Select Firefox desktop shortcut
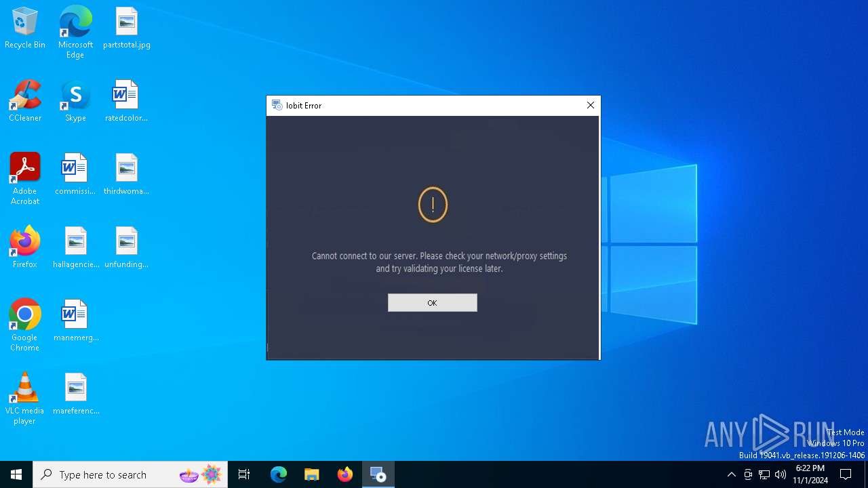The width and height of the screenshot is (868, 488). tap(25, 248)
